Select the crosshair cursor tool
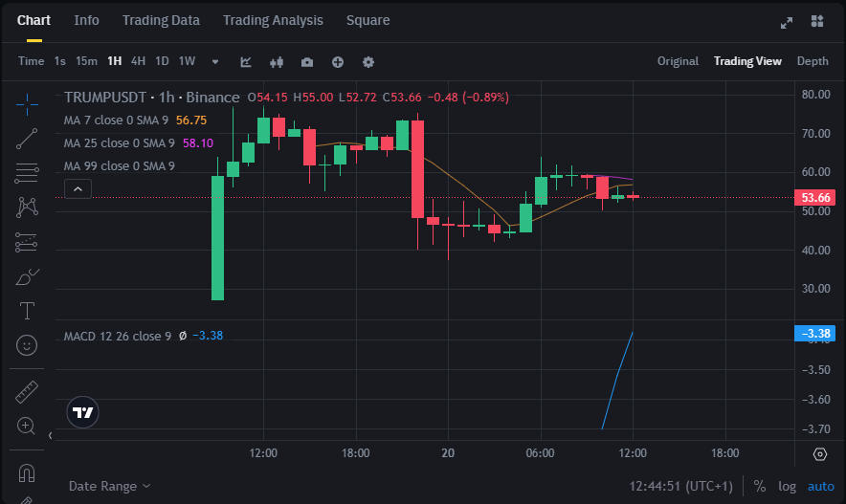The image size is (846, 504). click(x=27, y=104)
